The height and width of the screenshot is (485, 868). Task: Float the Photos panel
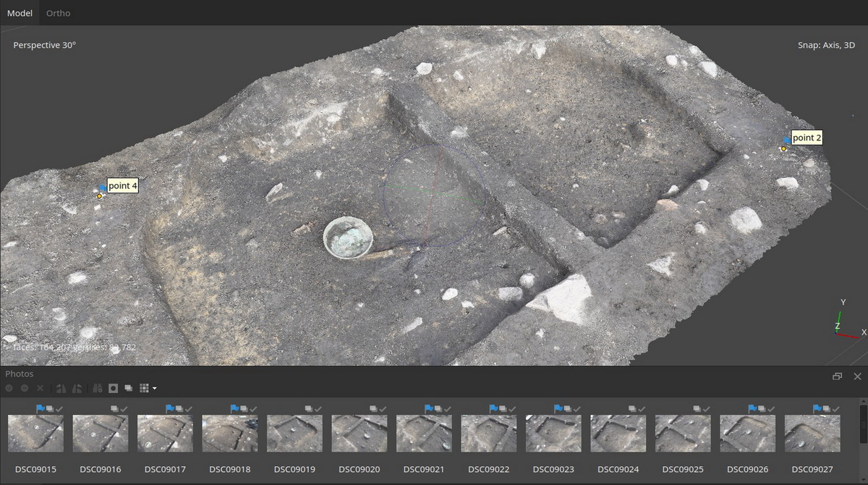point(838,376)
